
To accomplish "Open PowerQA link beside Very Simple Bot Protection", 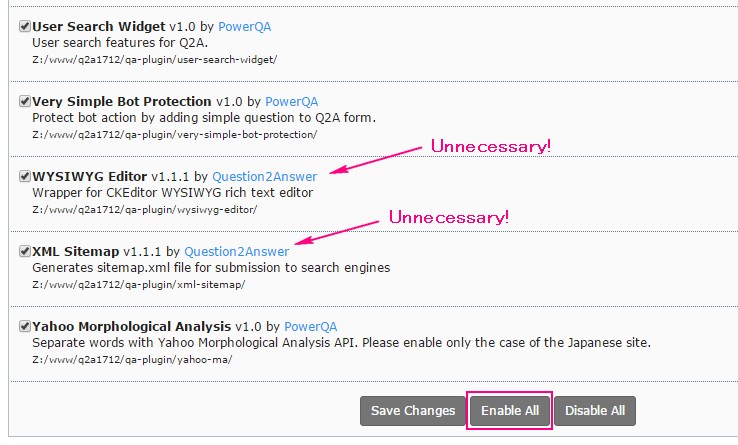I will coord(291,101).
